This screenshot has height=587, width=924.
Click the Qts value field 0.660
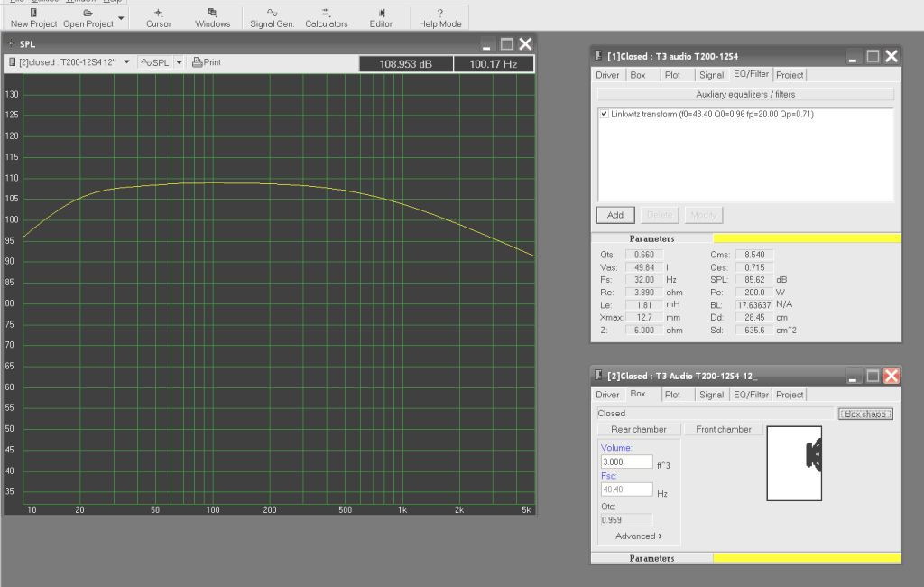click(x=643, y=255)
